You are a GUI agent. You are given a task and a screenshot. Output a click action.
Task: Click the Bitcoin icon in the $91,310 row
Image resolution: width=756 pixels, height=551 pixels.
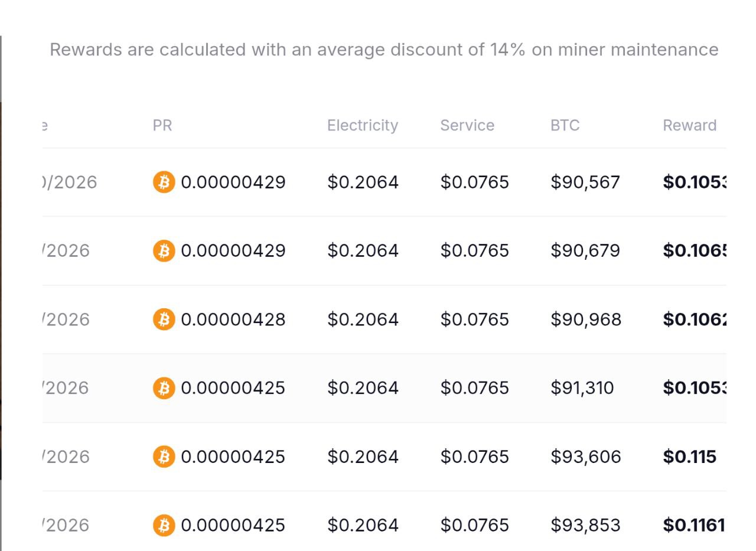pos(164,388)
